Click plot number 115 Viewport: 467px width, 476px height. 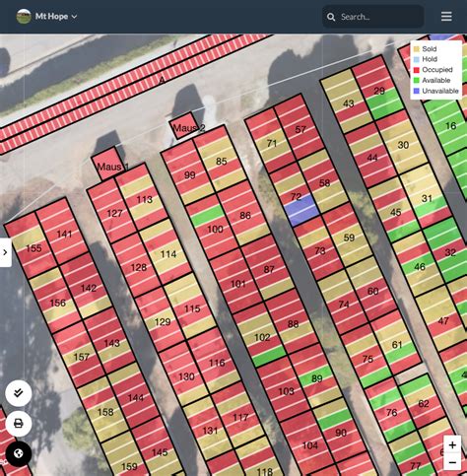192,308
